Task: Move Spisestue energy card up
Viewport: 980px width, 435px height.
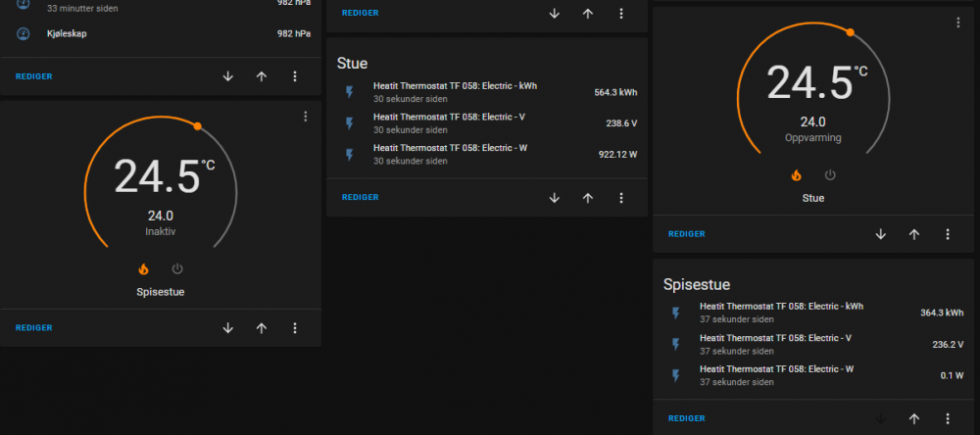Action: click(x=914, y=418)
